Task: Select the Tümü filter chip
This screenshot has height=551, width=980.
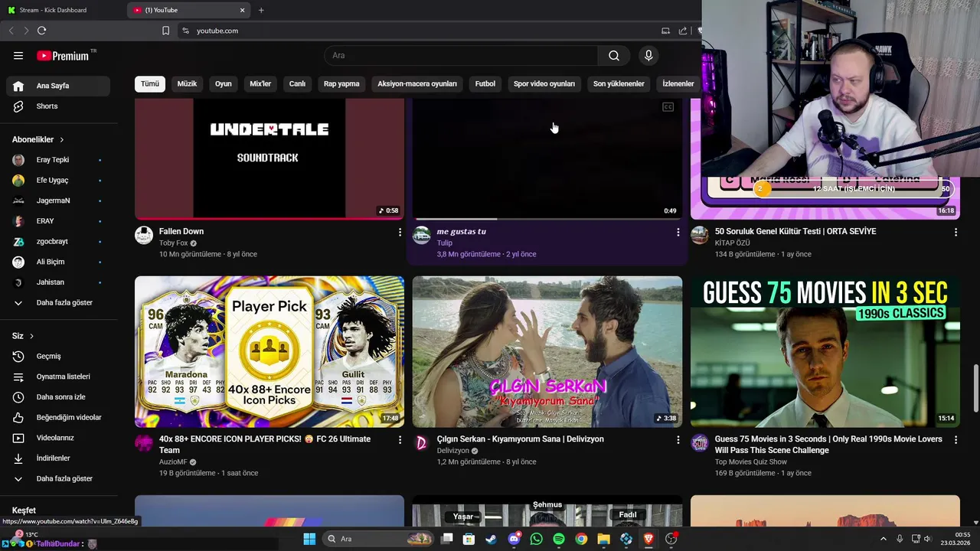Action: pos(150,83)
